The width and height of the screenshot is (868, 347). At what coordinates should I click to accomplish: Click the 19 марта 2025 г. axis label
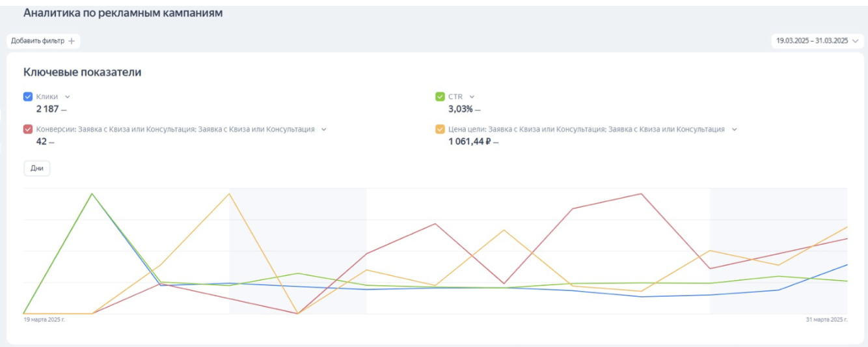coord(44,320)
